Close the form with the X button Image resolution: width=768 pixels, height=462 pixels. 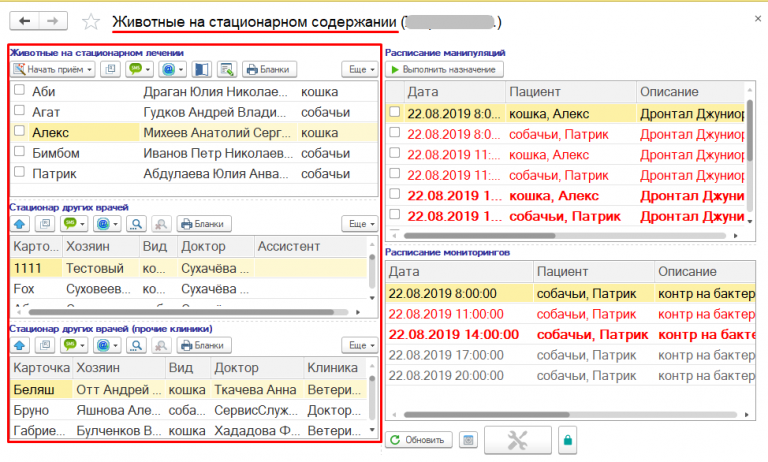(758, 19)
